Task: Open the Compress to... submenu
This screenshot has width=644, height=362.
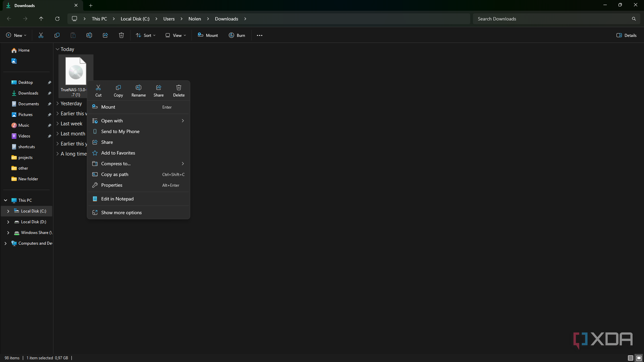Action: click(139, 164)
